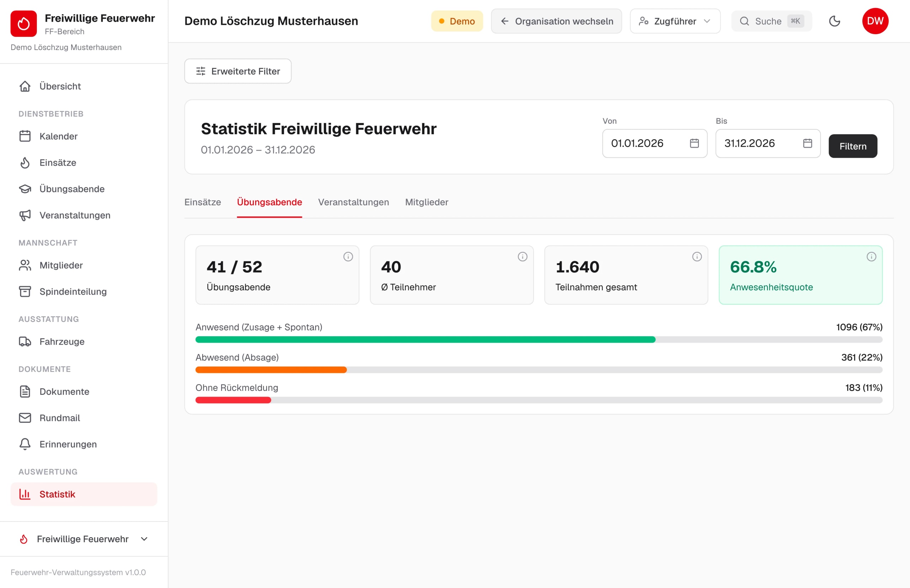Switch to the Veranstaltungen statistics tab

[353, 202]
